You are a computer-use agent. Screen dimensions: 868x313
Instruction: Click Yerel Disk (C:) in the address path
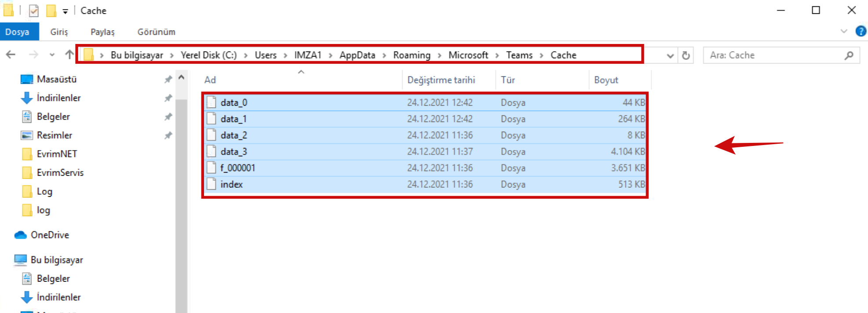[209, 55]
